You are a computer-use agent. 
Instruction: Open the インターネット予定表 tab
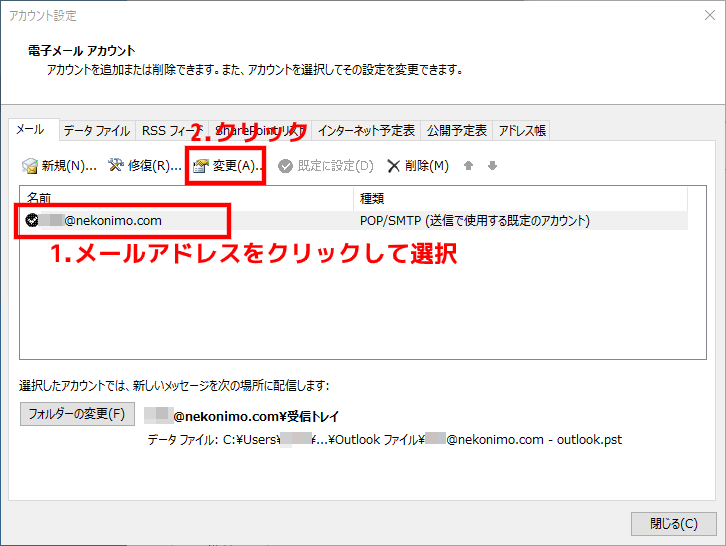[366, 131]
